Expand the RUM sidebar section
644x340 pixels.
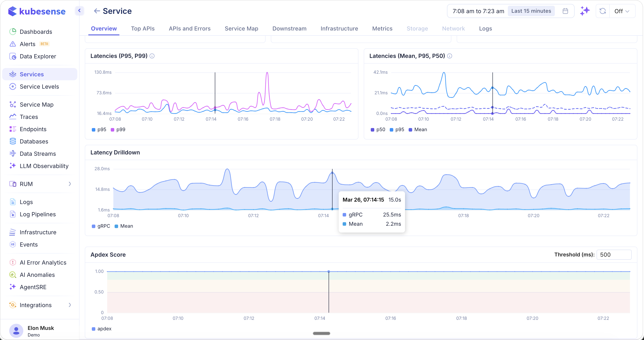69,184
